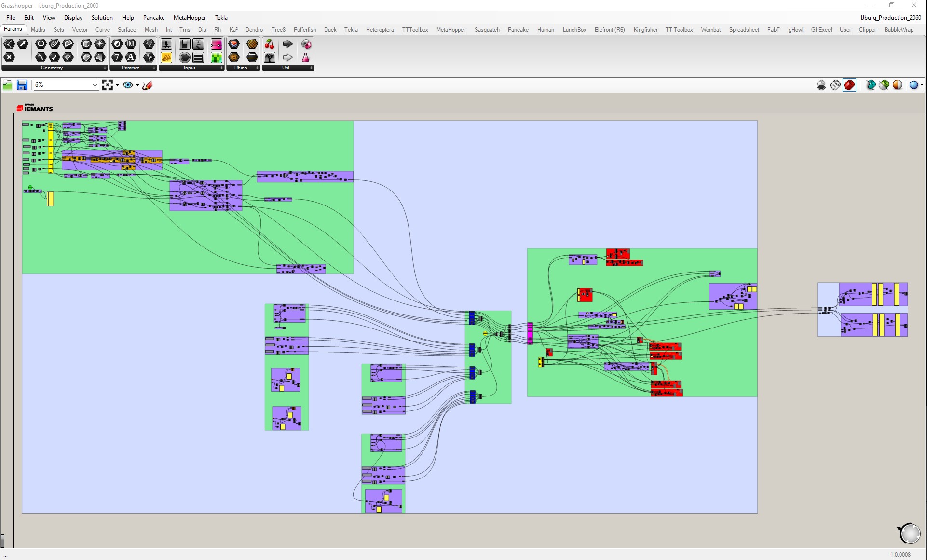Choose the Gradient control icon in Input
This screenshot has width=927, height=560.
(217, 44)
